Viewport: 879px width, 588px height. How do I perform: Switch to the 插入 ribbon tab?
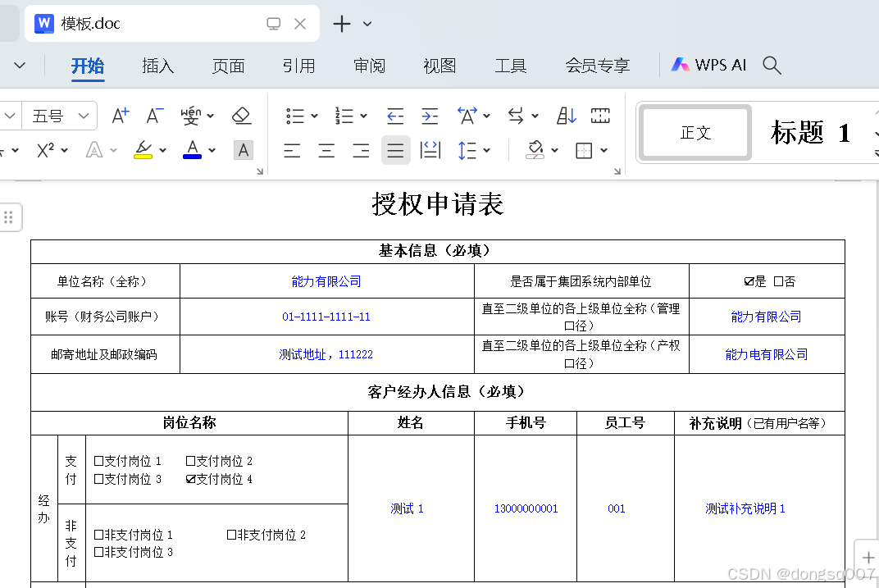158,66
